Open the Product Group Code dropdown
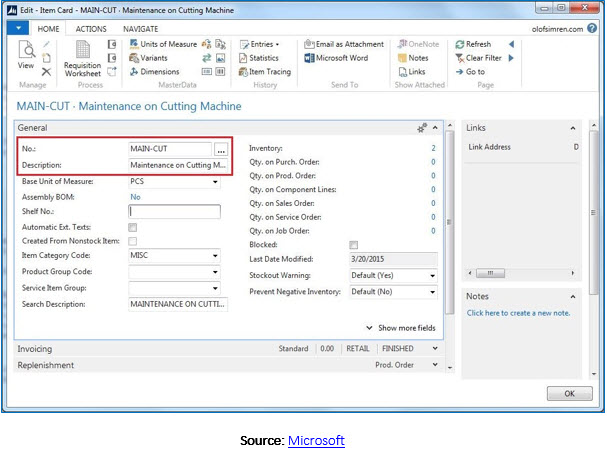Screen dimensions: 607x450 (215, 272)
